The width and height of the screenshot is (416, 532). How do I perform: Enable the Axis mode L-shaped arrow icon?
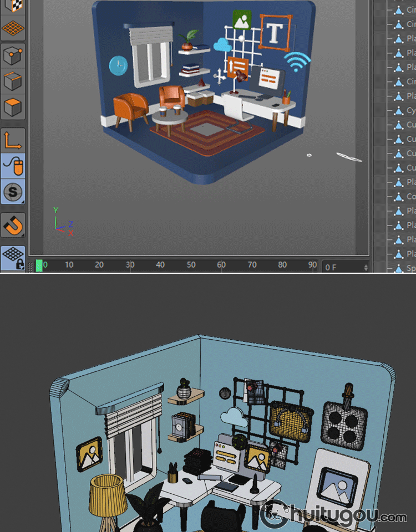coord(13,140)
